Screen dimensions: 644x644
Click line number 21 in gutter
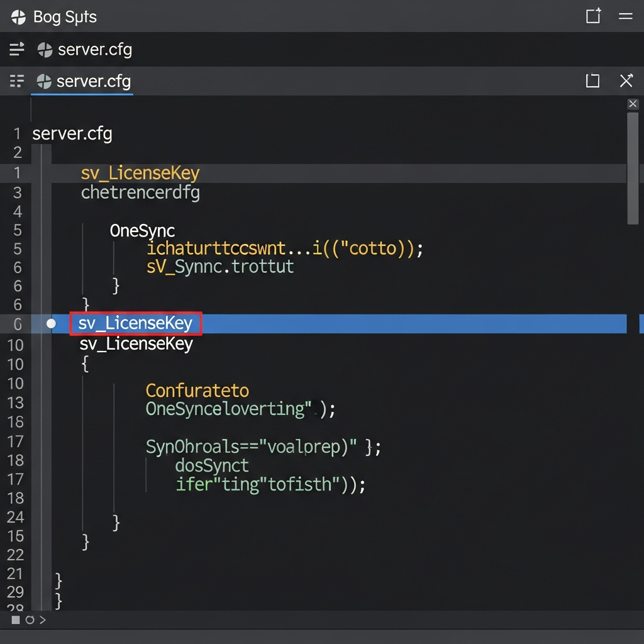(15, 574)
